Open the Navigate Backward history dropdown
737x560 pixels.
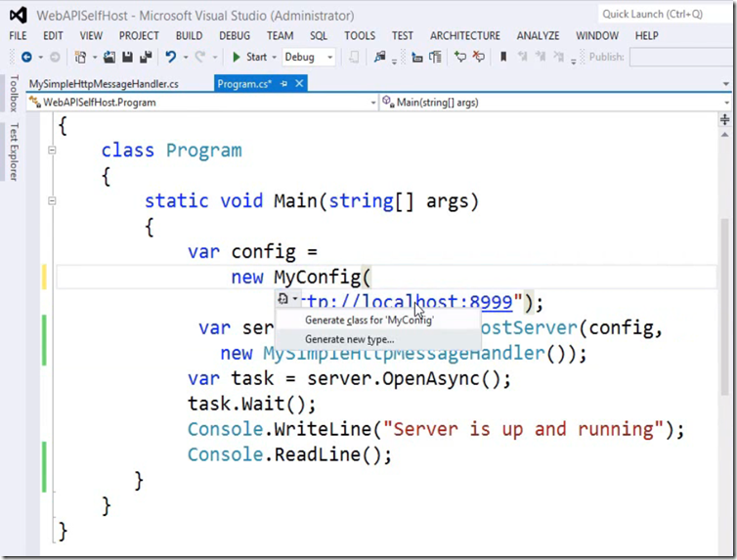coord(40,58)
